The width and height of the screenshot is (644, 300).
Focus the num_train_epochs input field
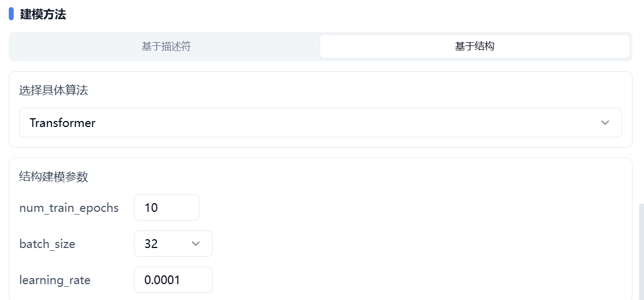(166, 207)
